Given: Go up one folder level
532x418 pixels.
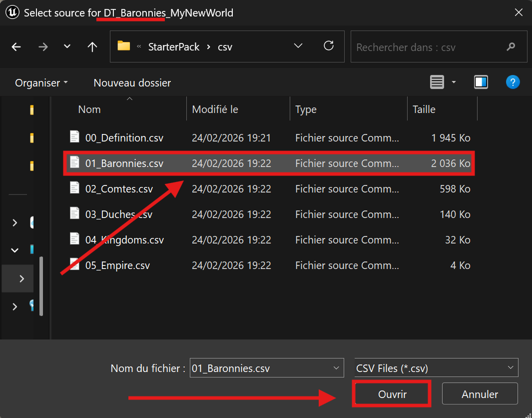Looking at the screenshot, I should click(92, 47).
